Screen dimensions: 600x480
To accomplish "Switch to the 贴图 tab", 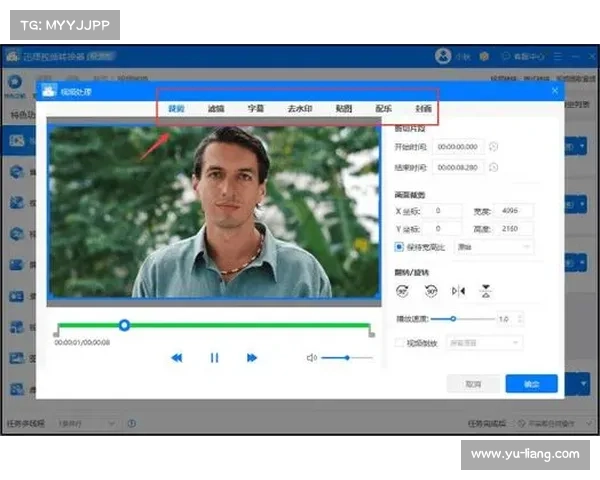I will [344, 109].
